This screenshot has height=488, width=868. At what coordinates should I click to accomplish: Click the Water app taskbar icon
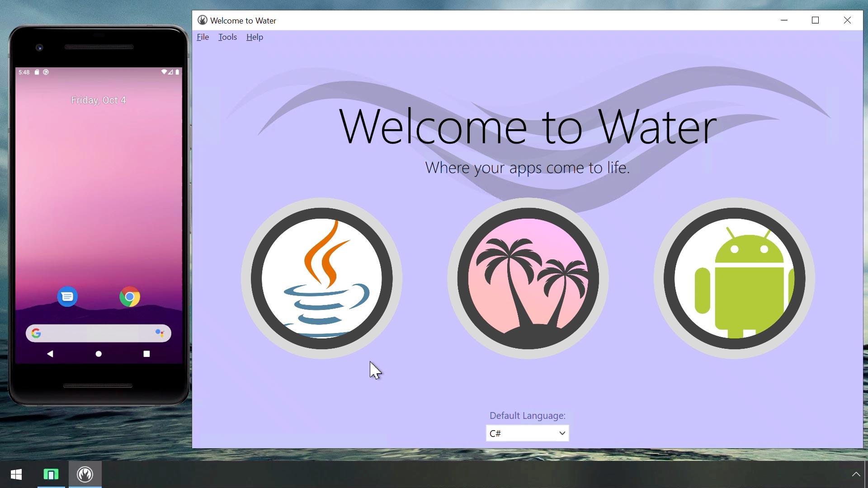pyautogui.click(x=85, y=474)
